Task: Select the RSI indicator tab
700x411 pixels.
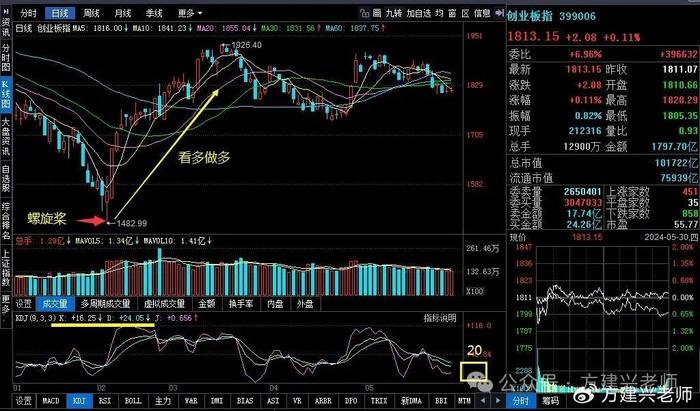Action: (x=105, y=401)
